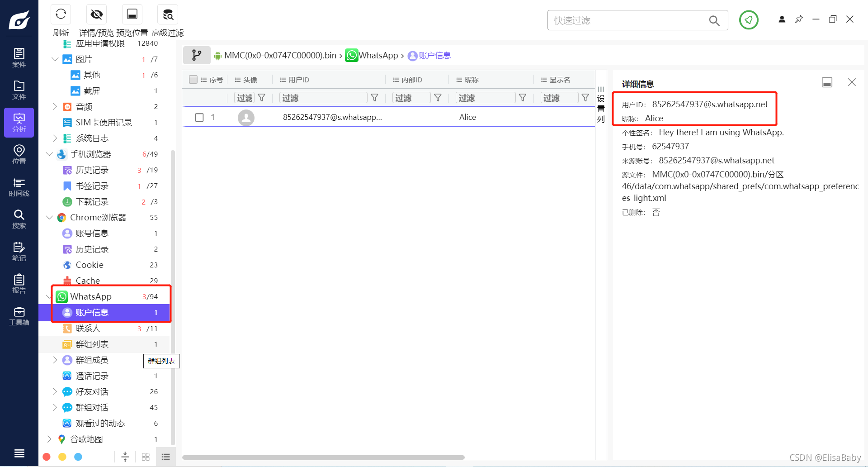868x467 pixels.
Task: Expand the 好友对话 tree node
Action: [x=55, y=392]
